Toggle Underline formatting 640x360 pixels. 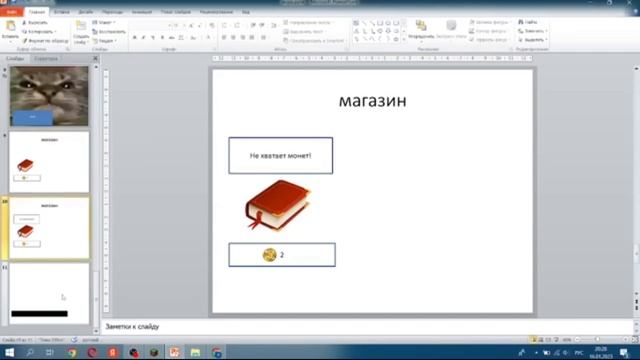tap(153, 38)
